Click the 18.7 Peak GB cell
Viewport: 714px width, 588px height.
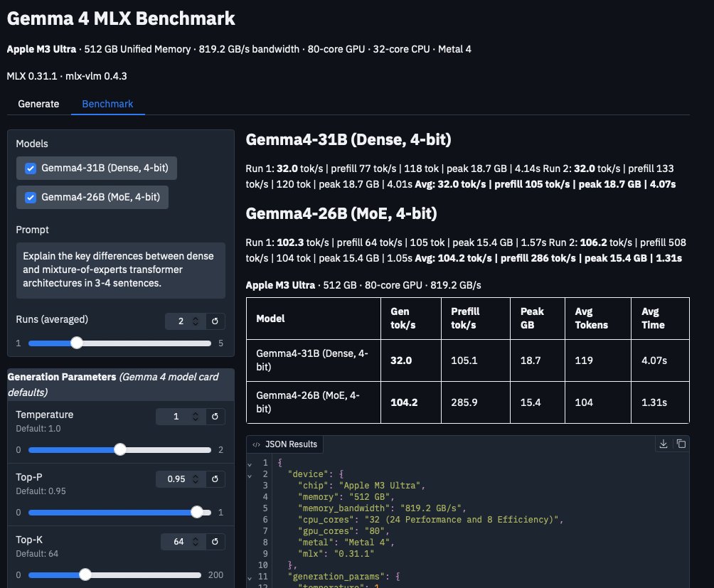tap(538, 360)
